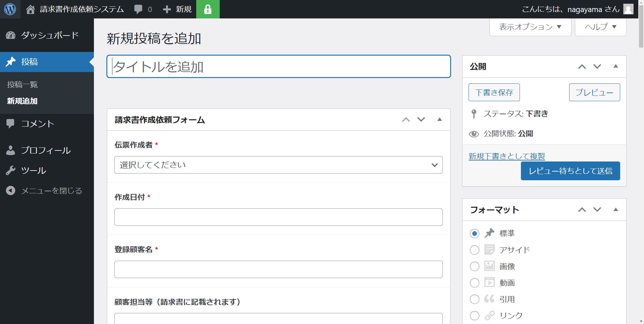Click the green padlock icon
The height and width of the screenshot is (324, 644).
pyautogui.click(x=208, y=9)
